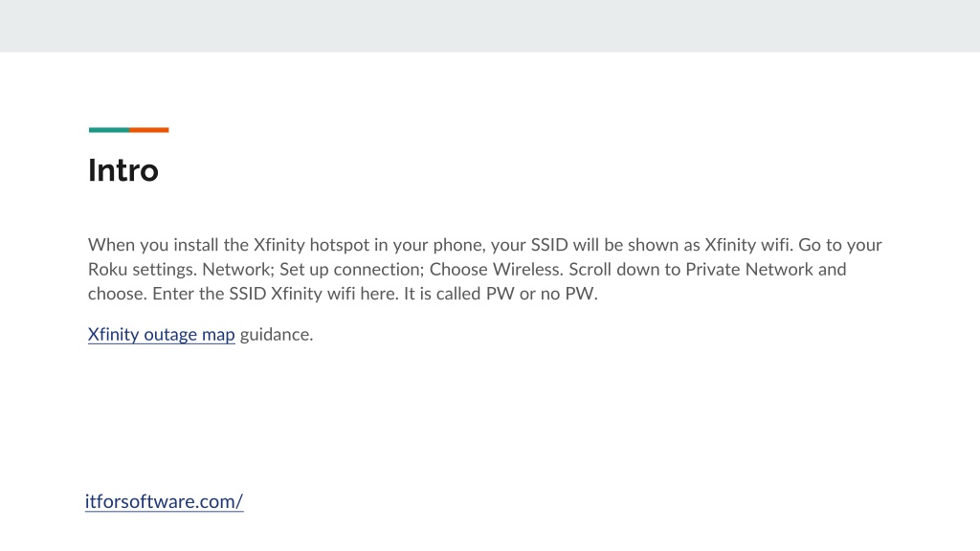Click 'Enter the SSID Xfinity wifi here.'
Image resolution: width=980 pixels, height=551 pixels.
coord(276,295)
